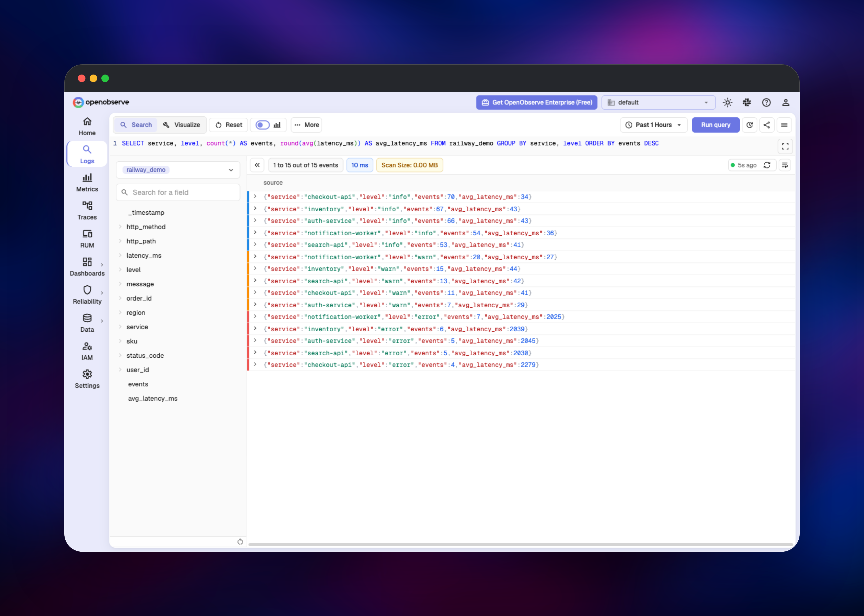Click in the Search for a field box

178,192
